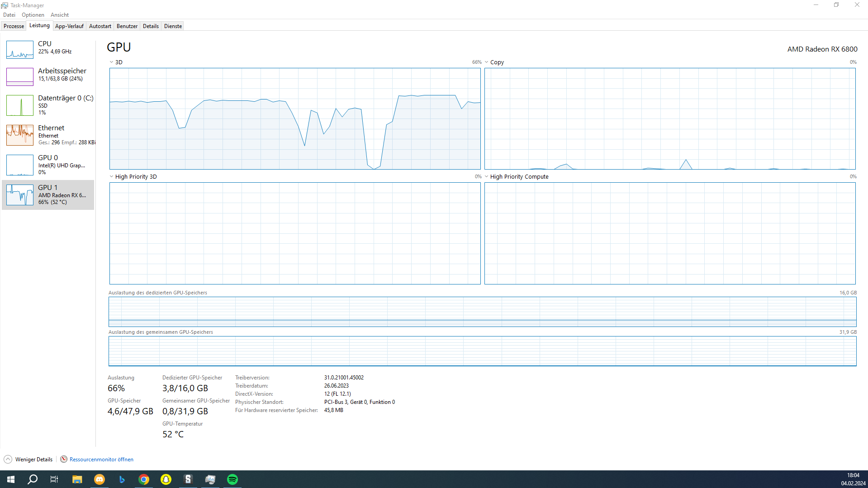The image size is (868, 488).
Task: Click the 0,8/31,9 GB shared memory value
Action: (x=185, y=411)
